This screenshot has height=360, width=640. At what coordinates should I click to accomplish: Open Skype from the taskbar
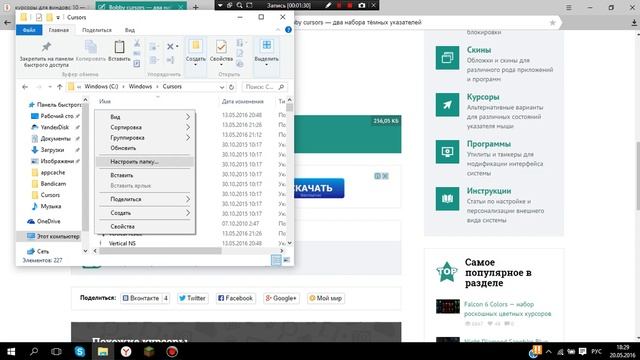[80, 351]
